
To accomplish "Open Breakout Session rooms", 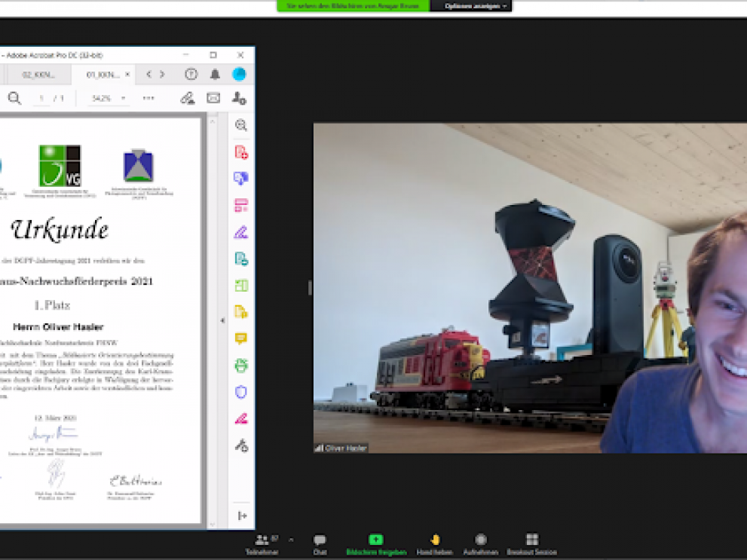I will [x=531, y=543].
